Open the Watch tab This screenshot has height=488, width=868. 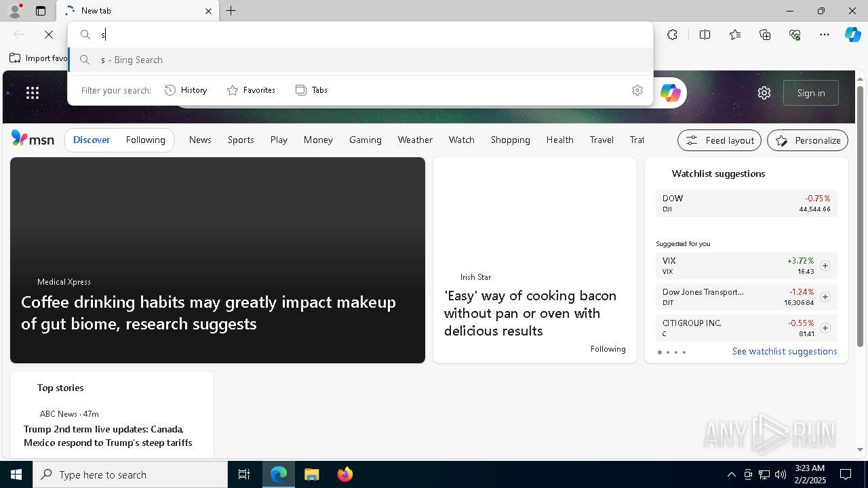(x=461, y=140)
